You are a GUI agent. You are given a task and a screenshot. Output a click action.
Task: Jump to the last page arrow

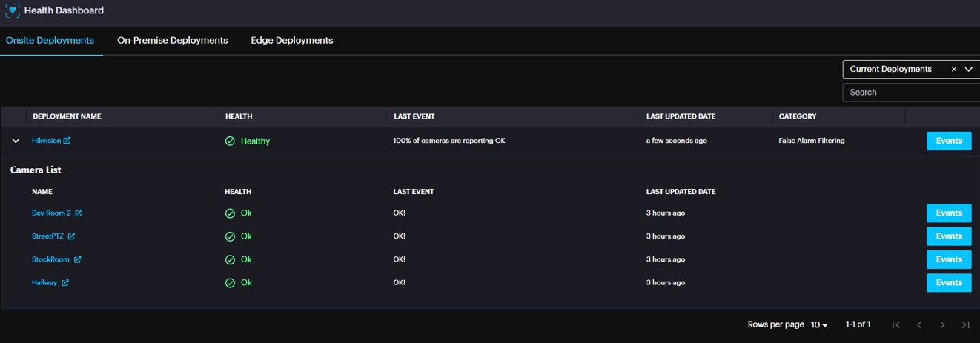[965, 324]
